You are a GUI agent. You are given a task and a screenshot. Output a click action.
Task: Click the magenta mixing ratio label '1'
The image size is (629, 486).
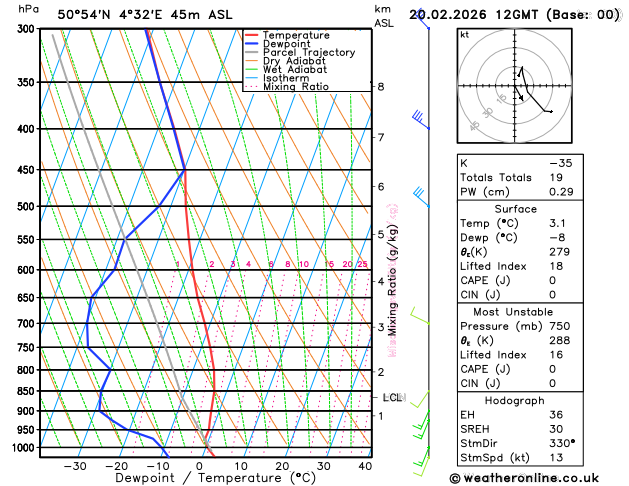coord(178,264)
